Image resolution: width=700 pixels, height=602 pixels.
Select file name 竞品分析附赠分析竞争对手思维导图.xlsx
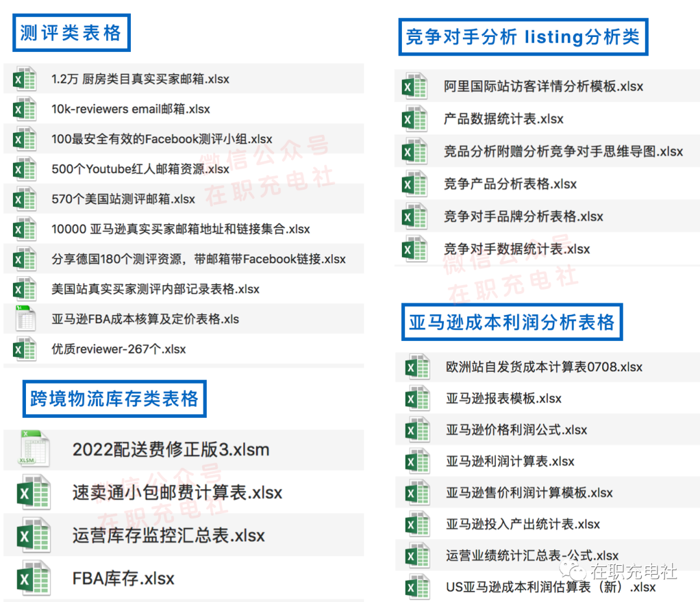click(x=563, y=151)
